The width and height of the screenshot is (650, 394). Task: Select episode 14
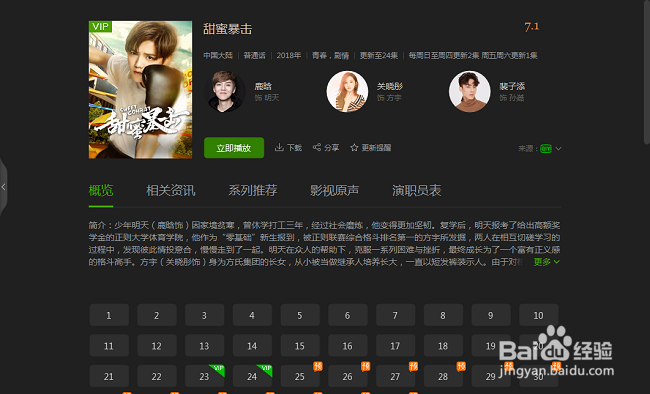(x=252, y=345)
